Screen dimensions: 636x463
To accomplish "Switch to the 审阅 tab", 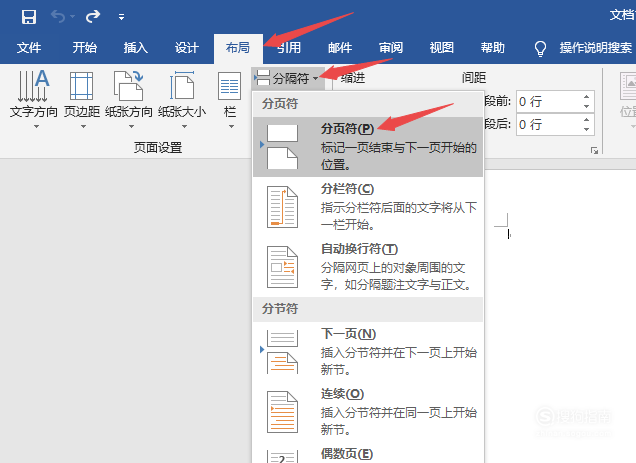I will [x=391, y=48].
